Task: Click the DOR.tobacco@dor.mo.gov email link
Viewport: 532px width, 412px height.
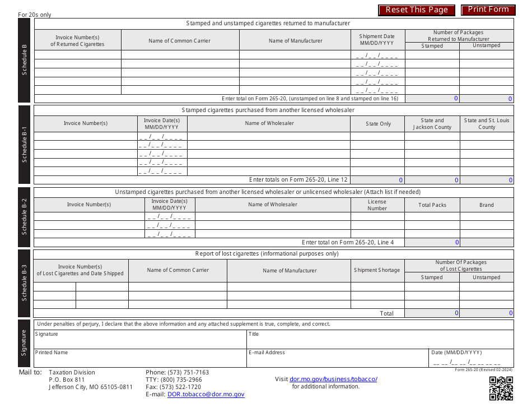Action: [206, 394]
